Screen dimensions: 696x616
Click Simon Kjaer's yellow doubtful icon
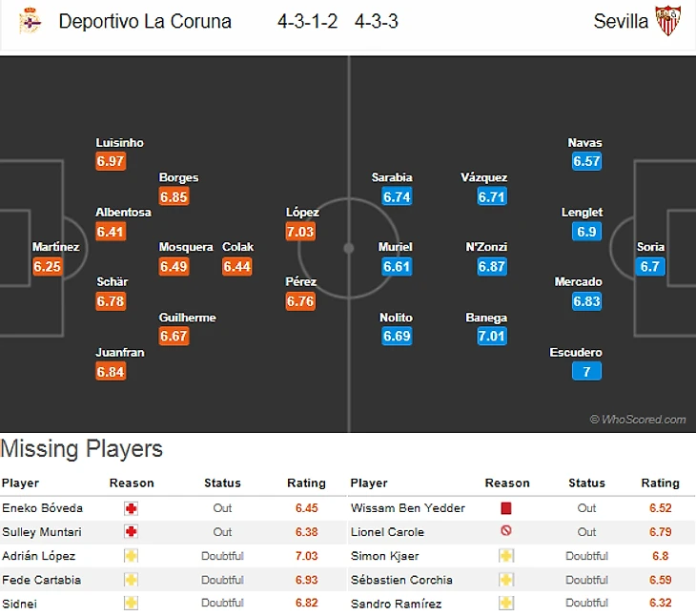[x=506, y=556]
